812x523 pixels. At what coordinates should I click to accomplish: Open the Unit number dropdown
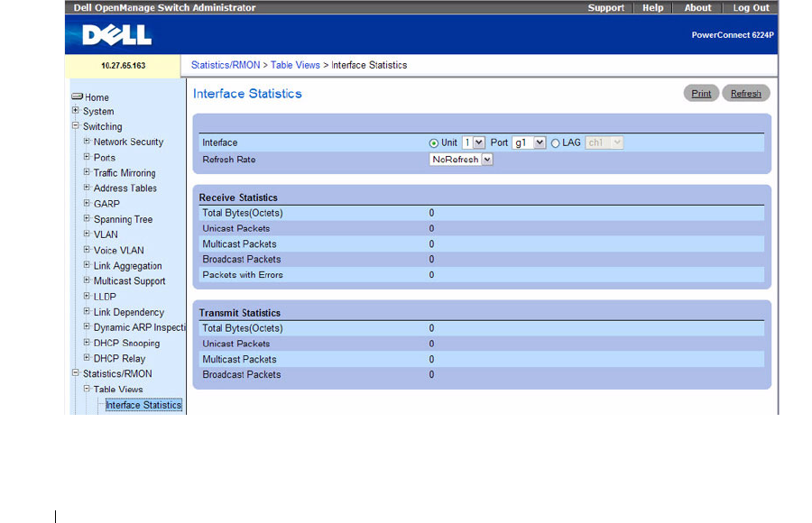coord(474,142)
